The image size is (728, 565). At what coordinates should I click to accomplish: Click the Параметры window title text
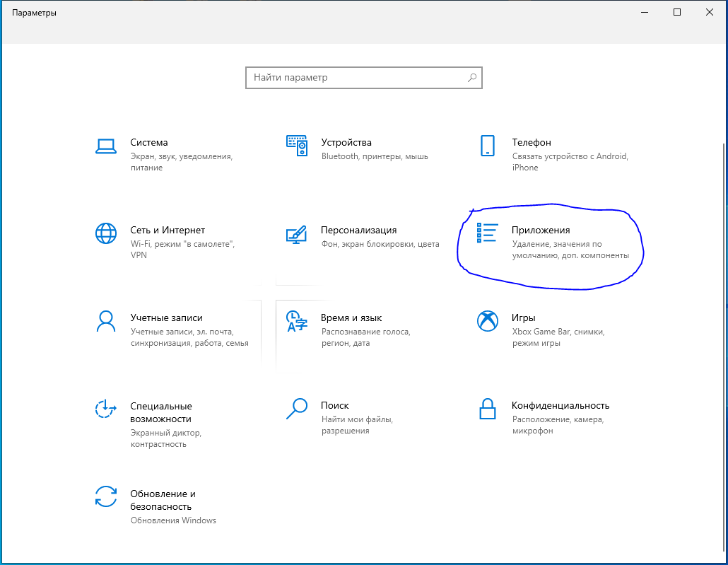[35, 13]
